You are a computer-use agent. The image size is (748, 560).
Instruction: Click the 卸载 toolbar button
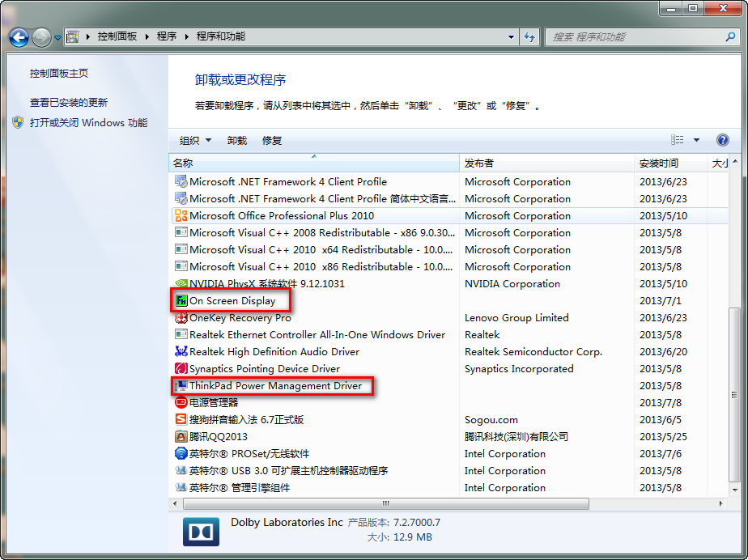[x=237, y=140]
